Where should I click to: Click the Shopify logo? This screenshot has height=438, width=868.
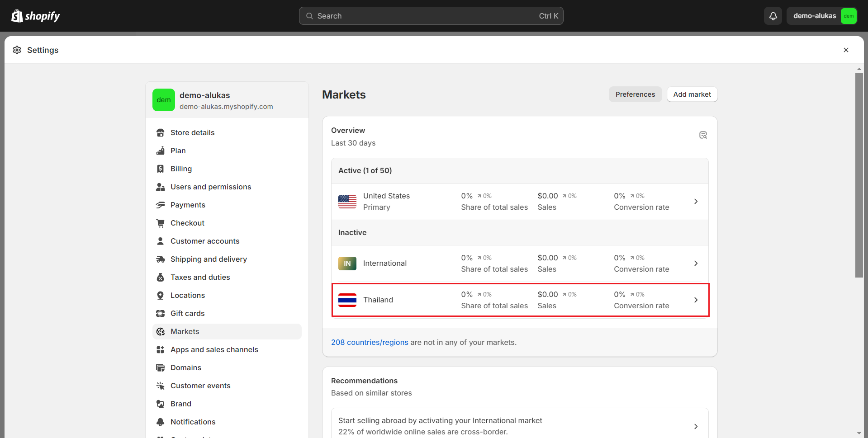(x=36, y=16)
